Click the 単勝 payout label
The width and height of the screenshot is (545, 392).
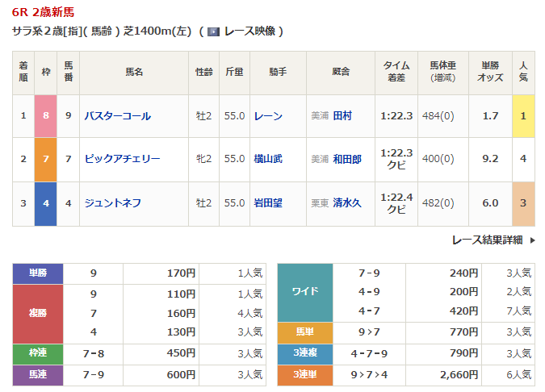pos(38,273)
